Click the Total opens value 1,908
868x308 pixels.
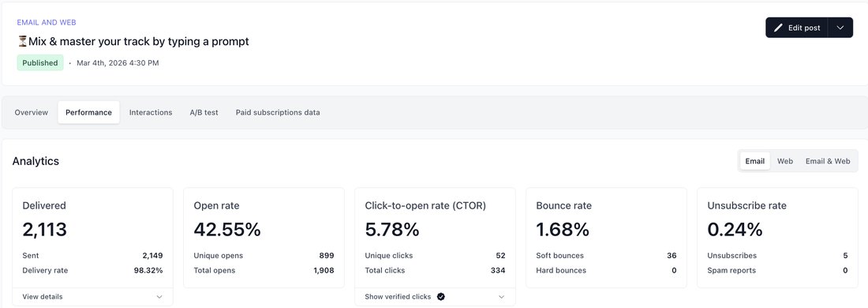[324, 271]
